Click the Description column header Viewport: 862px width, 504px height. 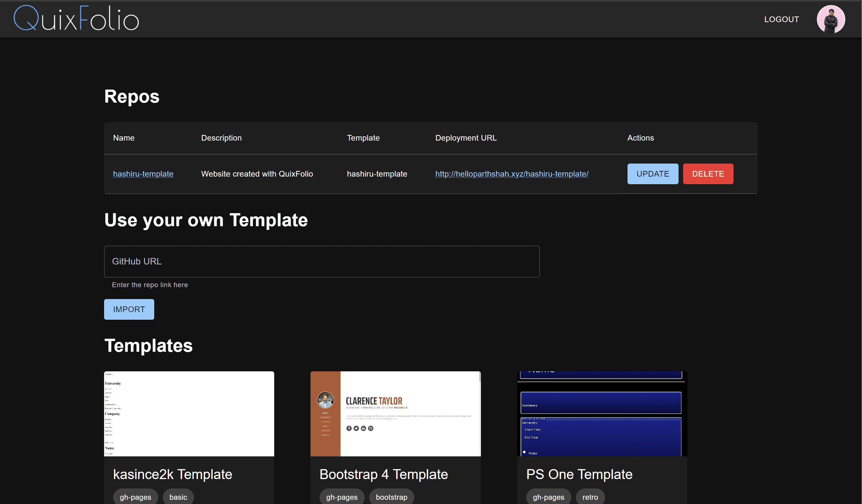coord(221,138)
